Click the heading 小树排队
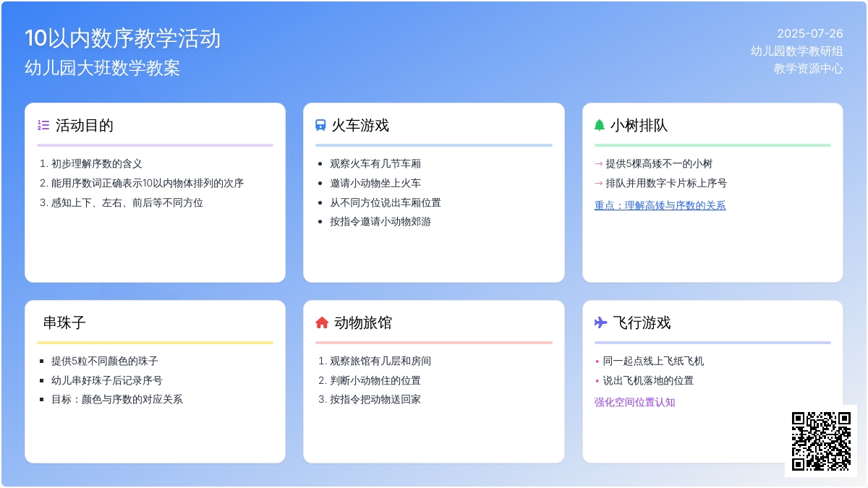 click(x=639, y=125)
